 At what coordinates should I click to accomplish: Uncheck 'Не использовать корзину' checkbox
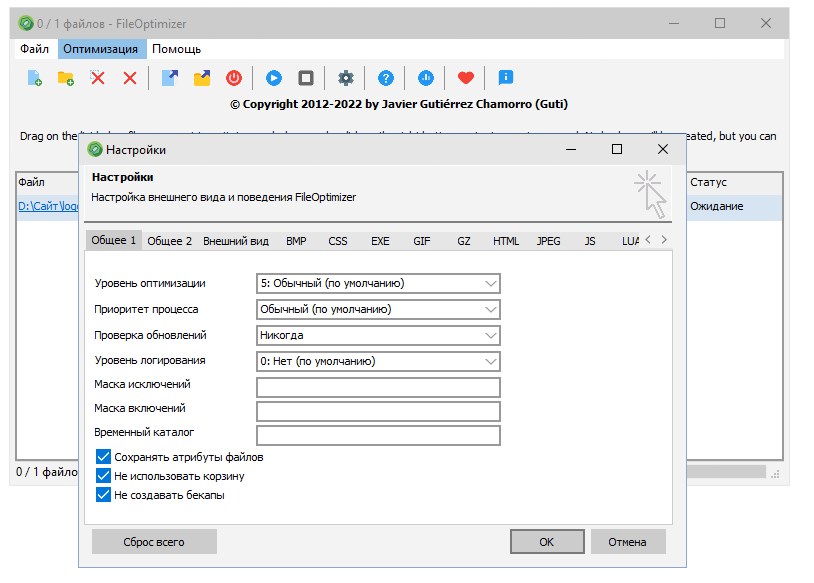tap(103, 476)
